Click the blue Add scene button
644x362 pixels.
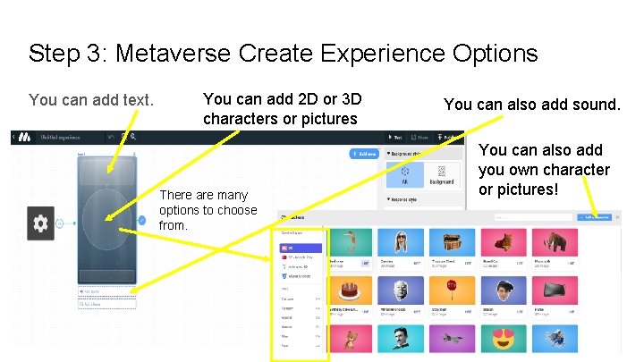pyautogui.click(x=364, y=154)
